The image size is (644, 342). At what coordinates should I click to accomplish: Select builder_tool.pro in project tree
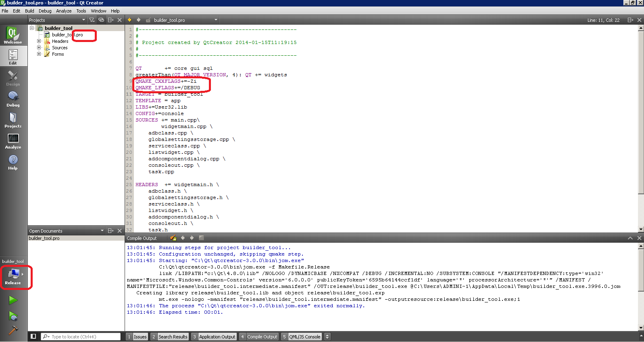click(x=67, y=35)
